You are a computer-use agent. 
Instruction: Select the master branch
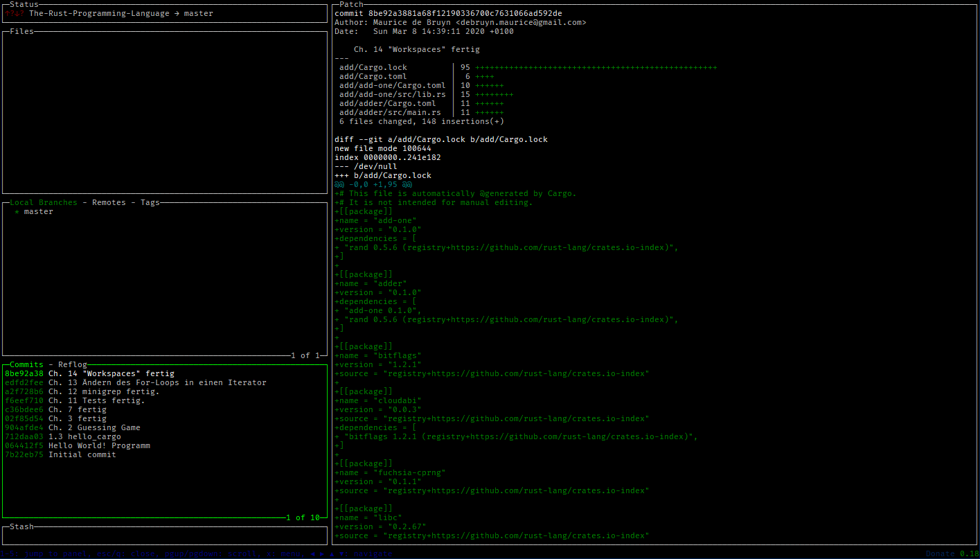(38, 211)
